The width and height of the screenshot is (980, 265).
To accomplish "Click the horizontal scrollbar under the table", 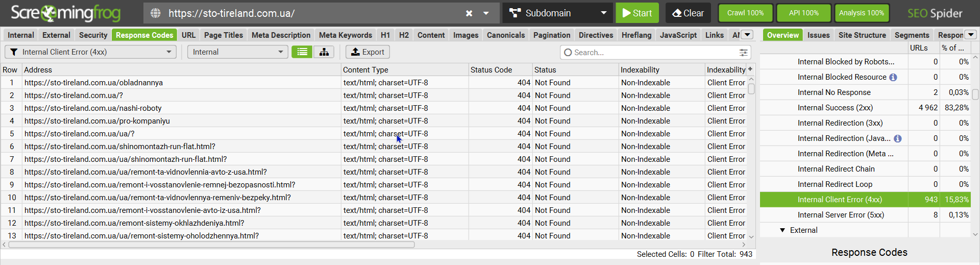I will coord(211,245).
